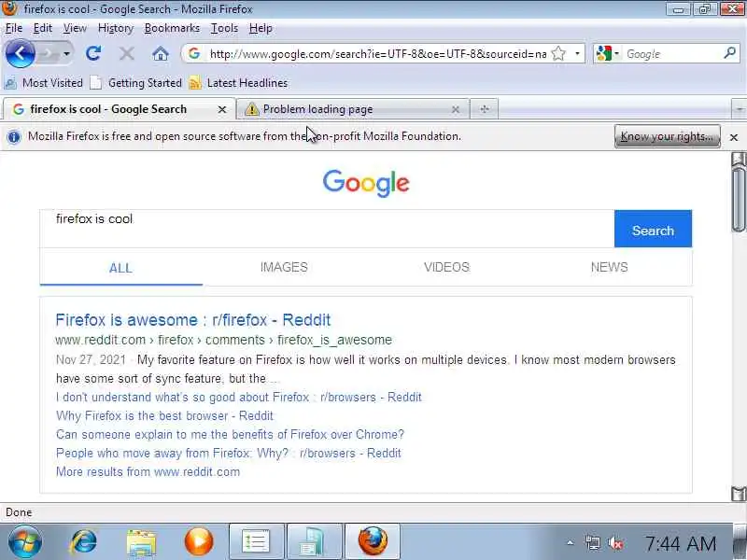Click the vertical scrollbar thumb
747x560 pixels.
739,199
